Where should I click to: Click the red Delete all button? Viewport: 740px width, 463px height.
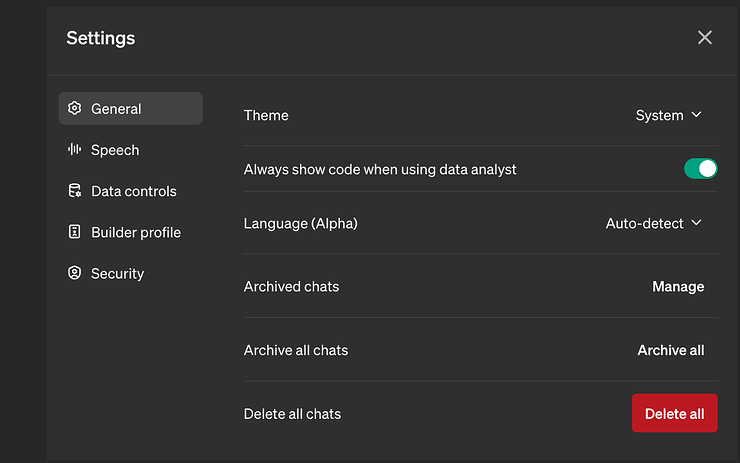pyautogui.click(x=674, y=413)
